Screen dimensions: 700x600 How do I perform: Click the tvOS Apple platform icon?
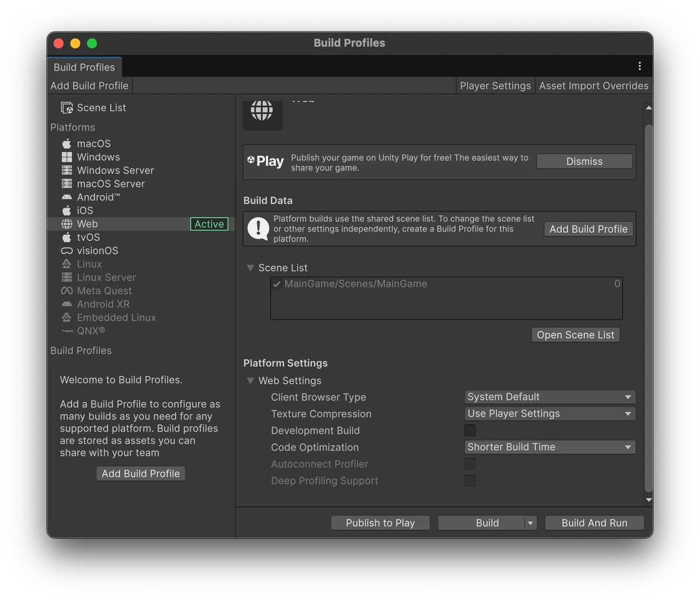click(x=67, y=237)
